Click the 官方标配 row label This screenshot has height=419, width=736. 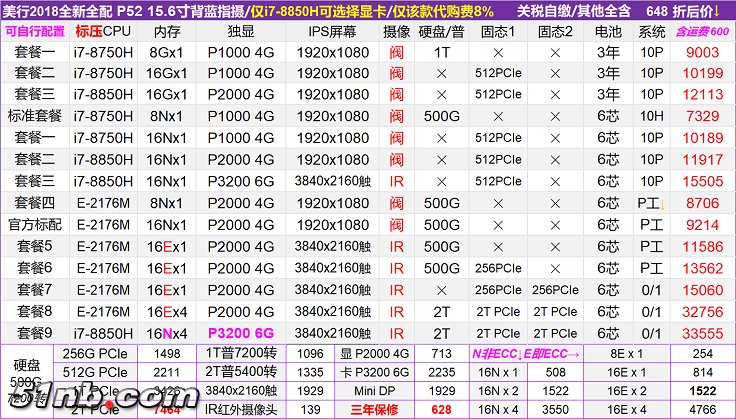(35, 223)
